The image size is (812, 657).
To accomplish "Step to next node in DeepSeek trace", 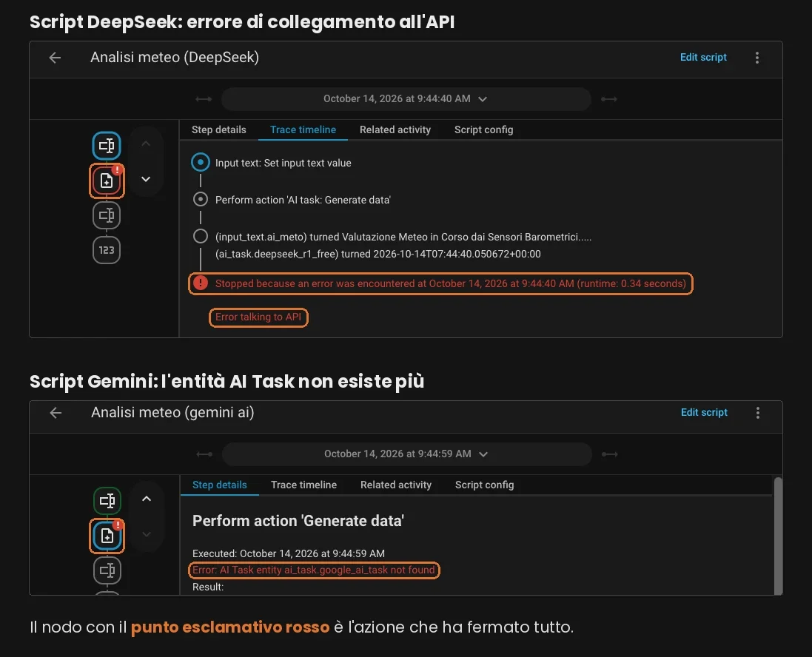I will pos(146,179).
